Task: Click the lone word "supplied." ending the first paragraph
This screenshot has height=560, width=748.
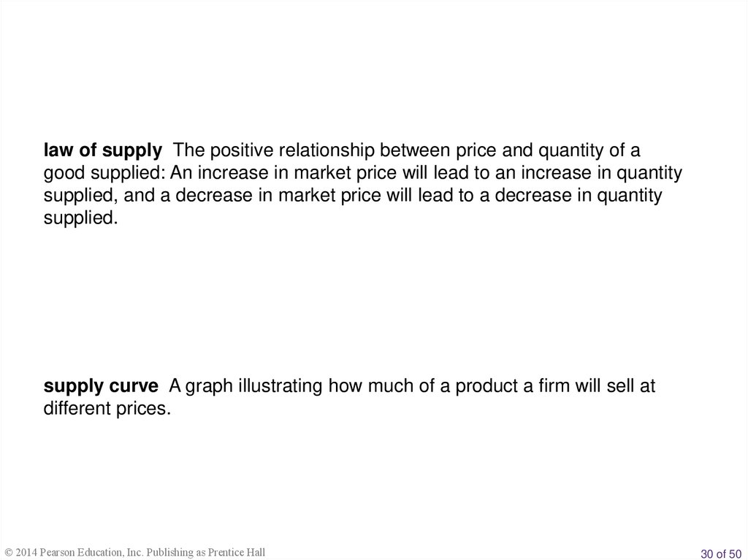Action: click(x=80, y=219)
